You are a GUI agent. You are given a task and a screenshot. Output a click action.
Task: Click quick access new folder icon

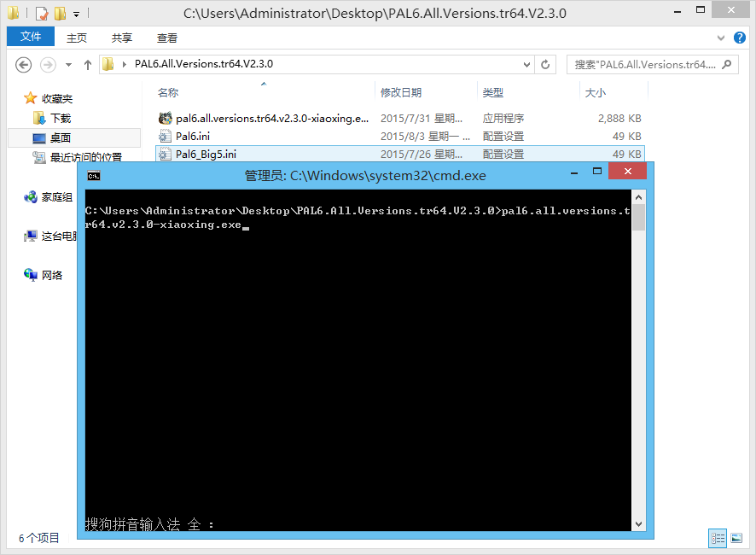(x=61, y=13)
